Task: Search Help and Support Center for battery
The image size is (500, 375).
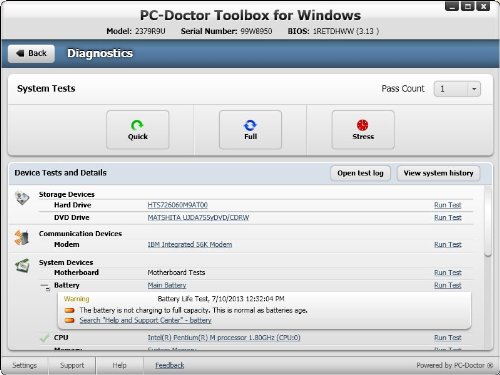Action: [145, 320]
